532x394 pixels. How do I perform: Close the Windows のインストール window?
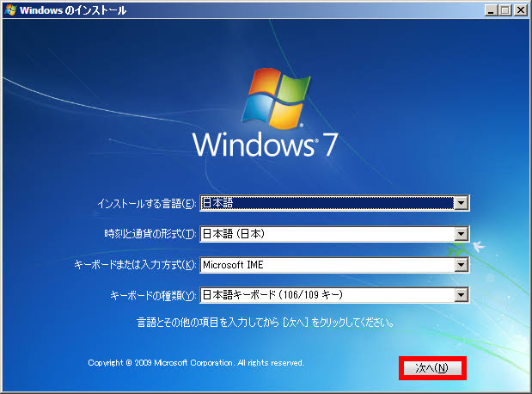click(521, 10)
